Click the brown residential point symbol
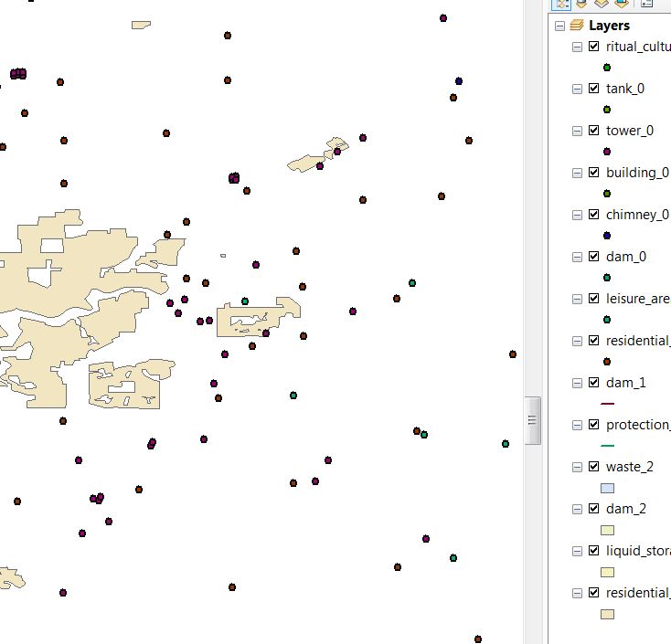 pos(607,362)
